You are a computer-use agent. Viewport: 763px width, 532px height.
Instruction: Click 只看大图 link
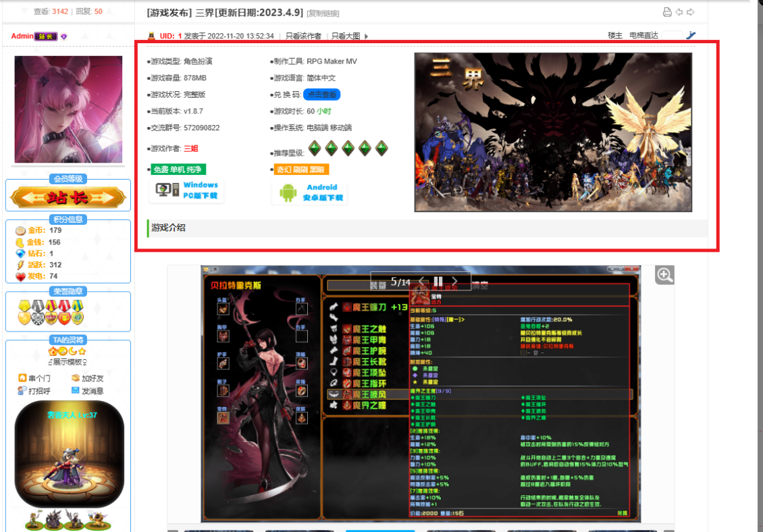tap(346, 36)
